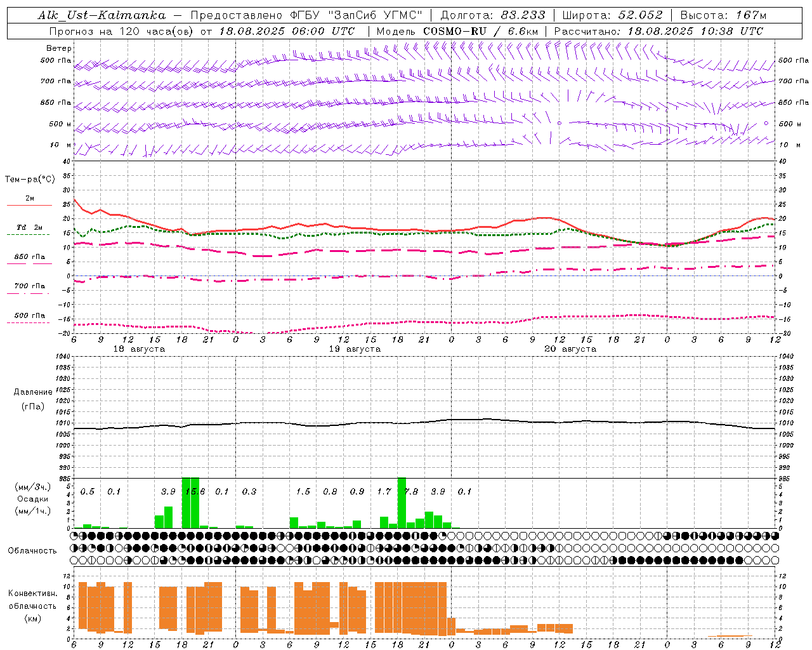812x650 pixels.
Task: Select the 15.6 precipitation total
Action: coord(195,491)
